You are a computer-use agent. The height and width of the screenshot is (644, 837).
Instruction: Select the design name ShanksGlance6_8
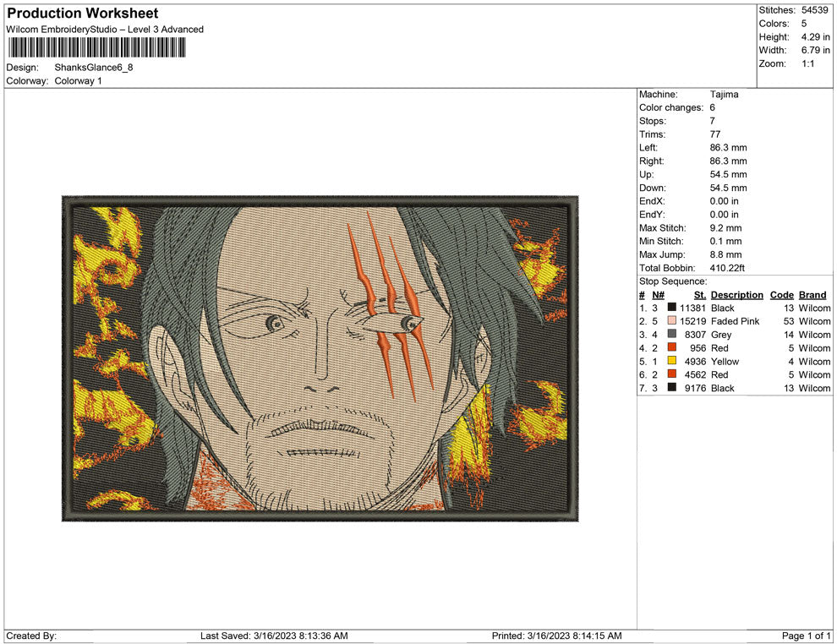pos(93,68)
